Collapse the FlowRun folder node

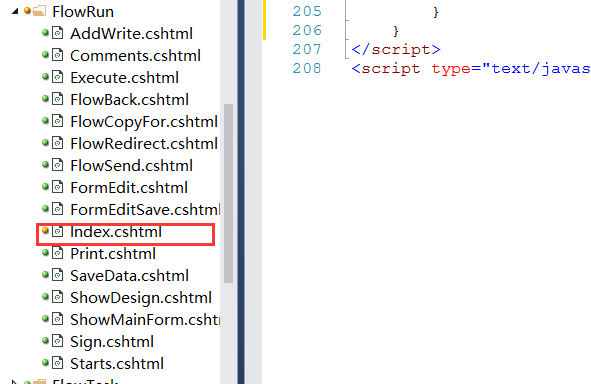15,11
